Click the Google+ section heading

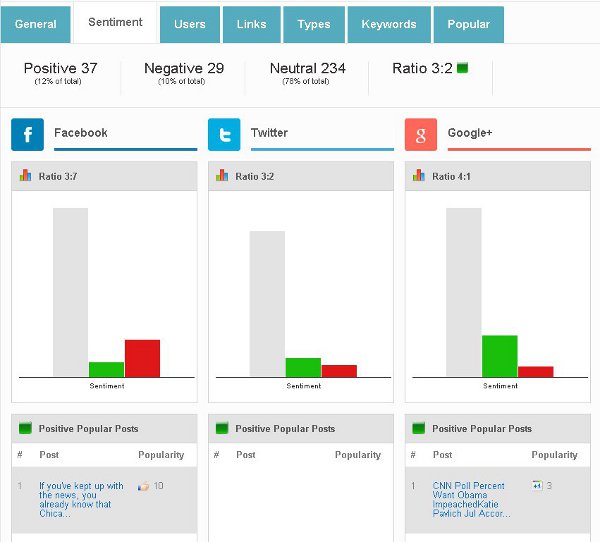470,133
